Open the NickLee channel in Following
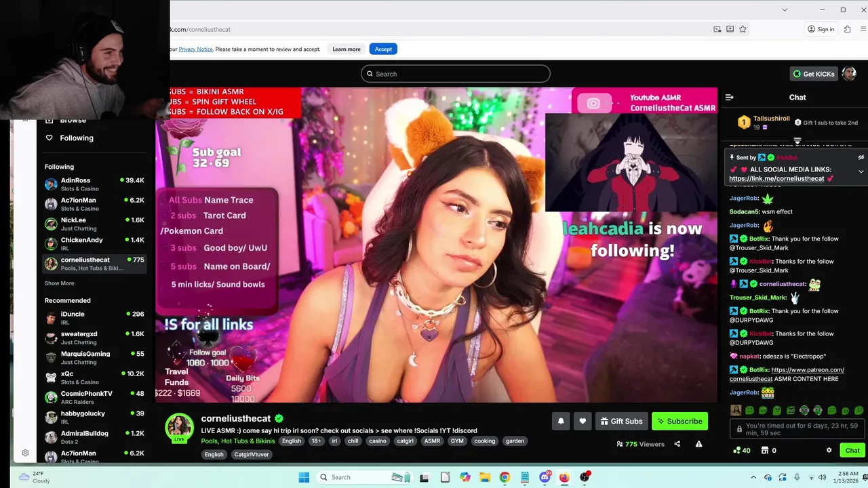 (x=94, y=224)
